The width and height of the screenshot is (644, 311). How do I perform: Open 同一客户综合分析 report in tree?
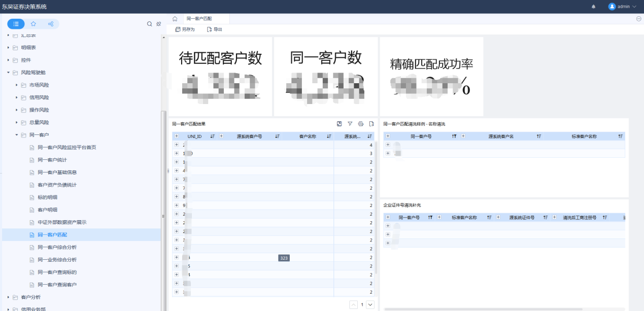(57, 247)
